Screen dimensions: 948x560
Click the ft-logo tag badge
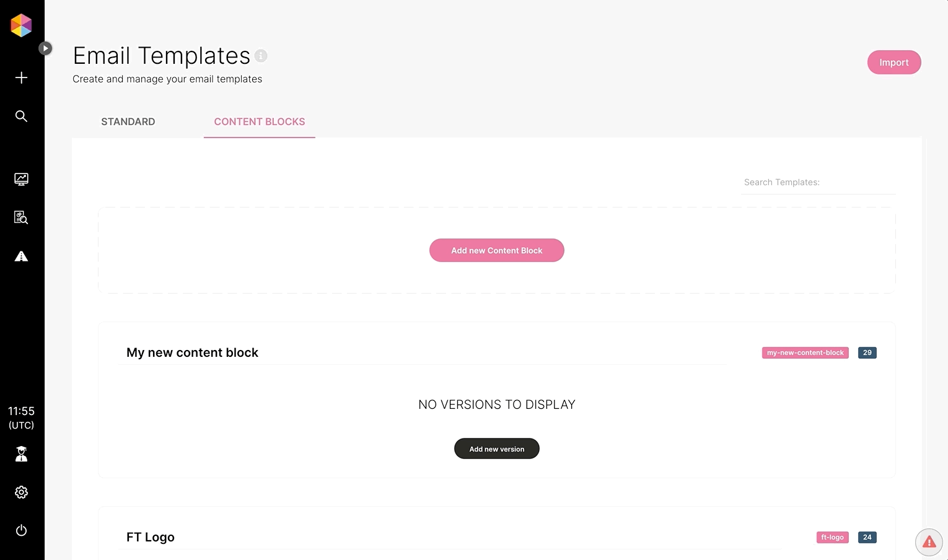(832, 537)
